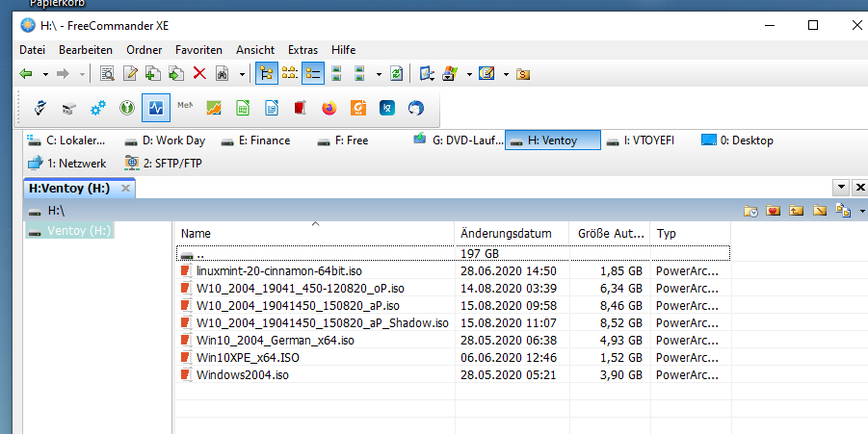Click the desktop snapshot toolbar icon
This screenshot has height=434, width=868.
[427, 73]
